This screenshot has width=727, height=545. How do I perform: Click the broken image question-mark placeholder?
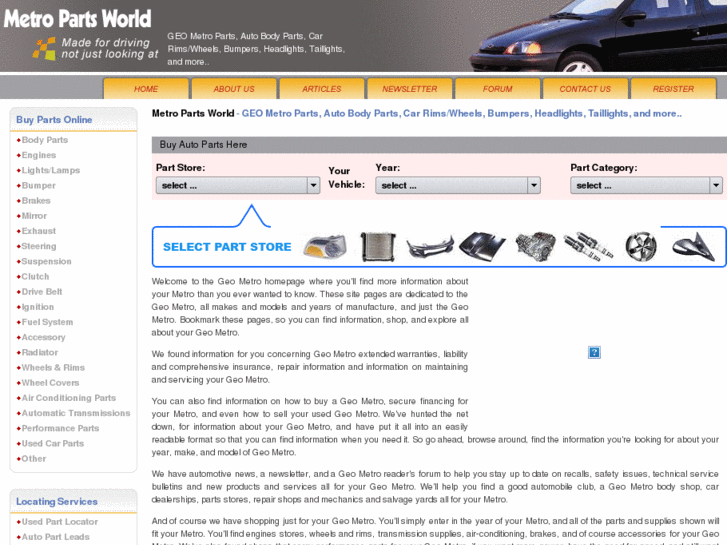pos(594,353)
